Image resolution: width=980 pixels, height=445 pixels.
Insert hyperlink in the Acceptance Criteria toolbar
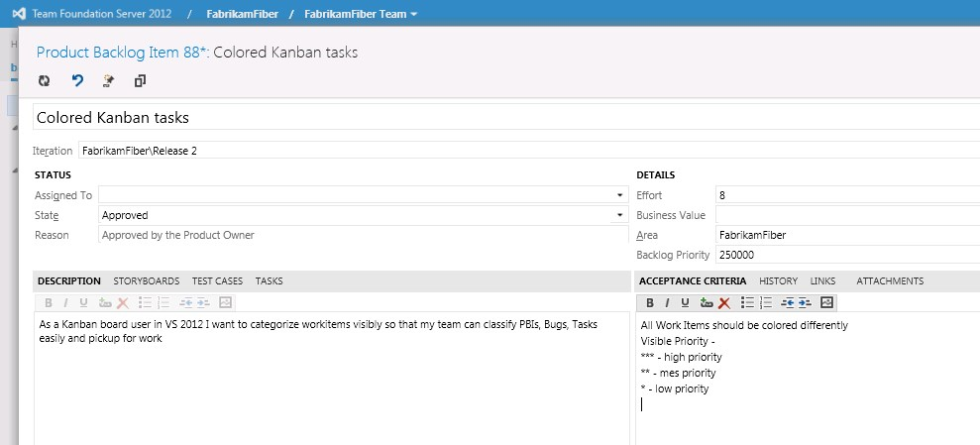707,303
